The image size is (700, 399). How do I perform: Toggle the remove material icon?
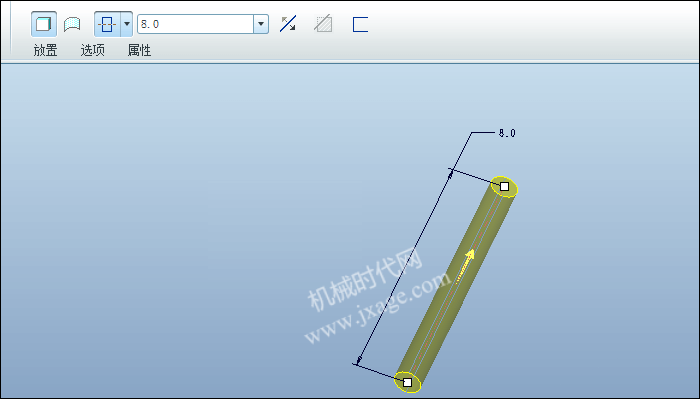coord(323,24)
